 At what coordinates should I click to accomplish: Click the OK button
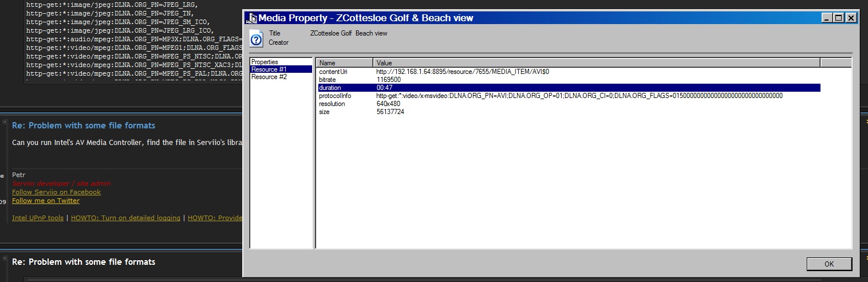(829, 264)
